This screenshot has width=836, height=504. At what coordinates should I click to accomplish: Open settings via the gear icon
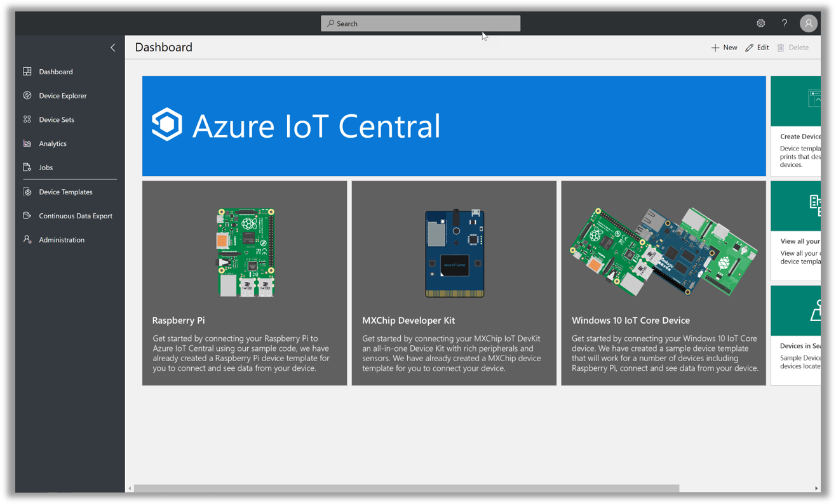(x=760, y=23)
